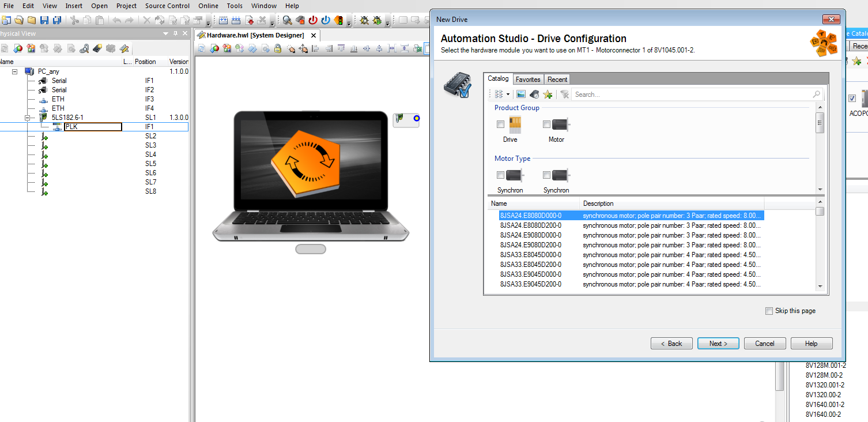
Task: Click the pencil edit icon in Physical View toolbar
Action: pyautogui.click(x=123, y=48)
